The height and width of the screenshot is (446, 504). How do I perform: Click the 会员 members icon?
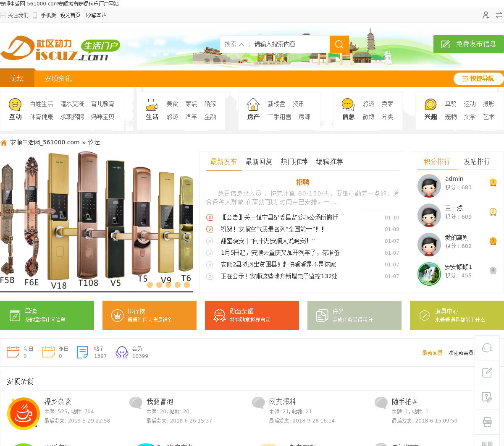coord(122,352)
